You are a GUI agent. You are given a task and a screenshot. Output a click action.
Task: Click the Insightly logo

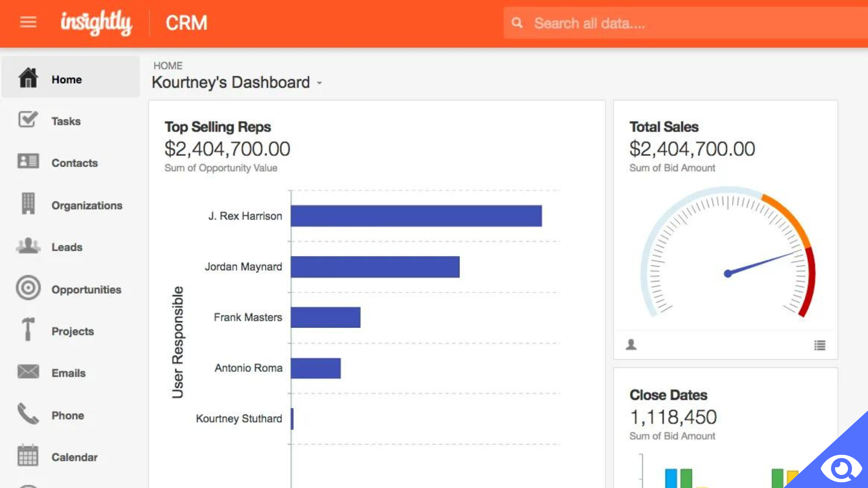[x=96, y=23]
